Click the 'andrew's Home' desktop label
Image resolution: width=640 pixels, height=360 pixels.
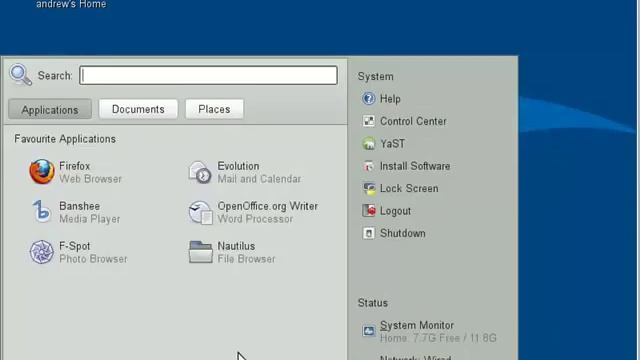71,4
